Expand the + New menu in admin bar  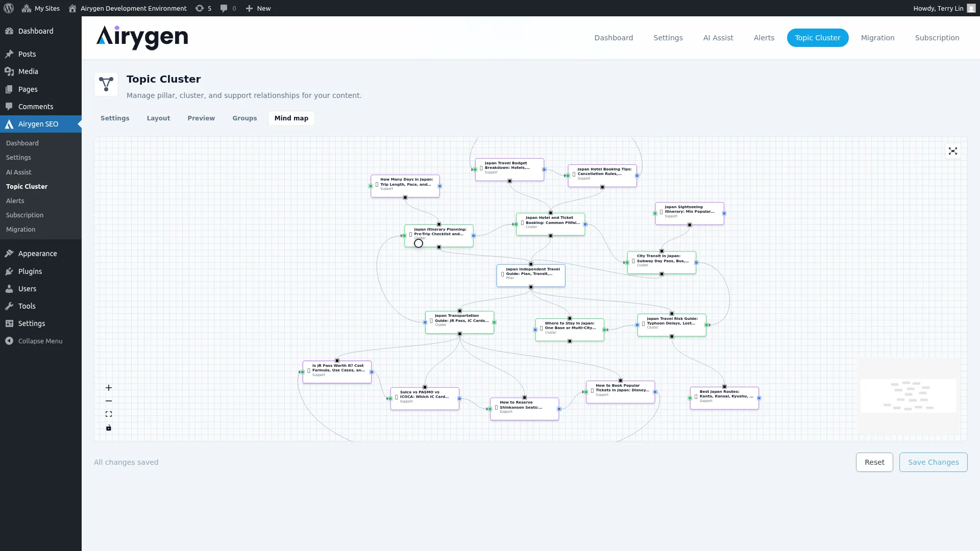[x=258, y=8]
